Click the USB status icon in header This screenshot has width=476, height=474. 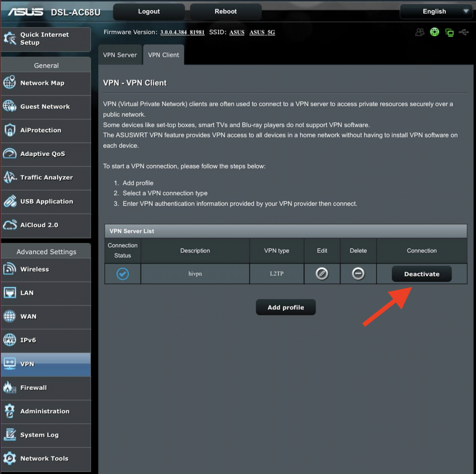[x=463, y=32]
